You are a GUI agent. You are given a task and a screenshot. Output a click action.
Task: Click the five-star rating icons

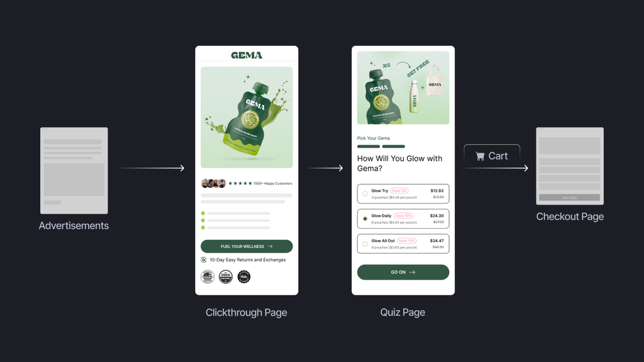[x=240, y=184]
